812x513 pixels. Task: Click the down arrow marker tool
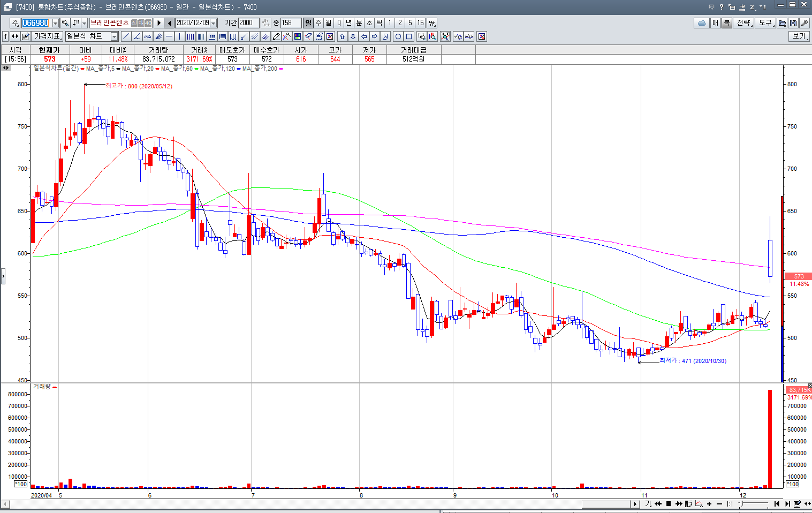click(353, 36)
